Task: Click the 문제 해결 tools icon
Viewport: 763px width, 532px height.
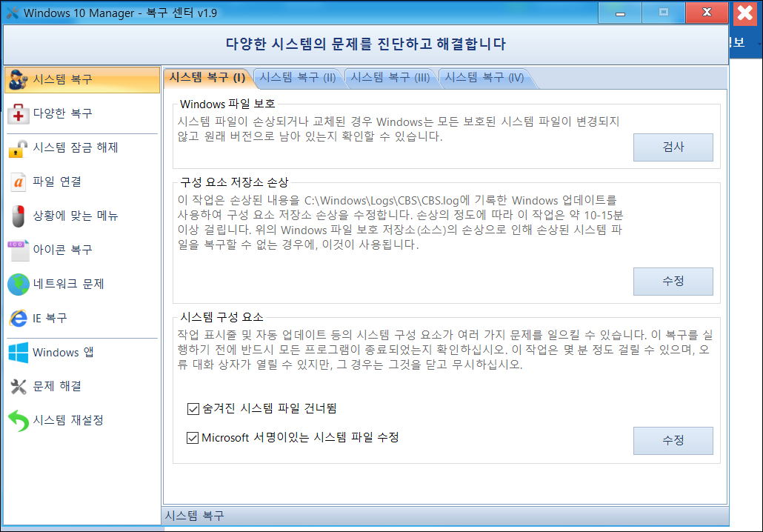Action: pyautogui.click(x=19, y=387)
